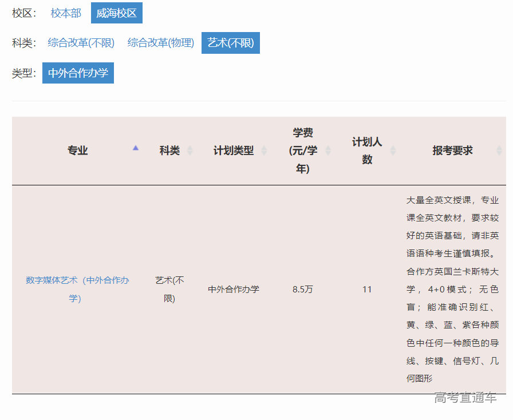Screen dimensions: 513x420
Task: Select the 专业 column header label
Action: tap(77, 150)
